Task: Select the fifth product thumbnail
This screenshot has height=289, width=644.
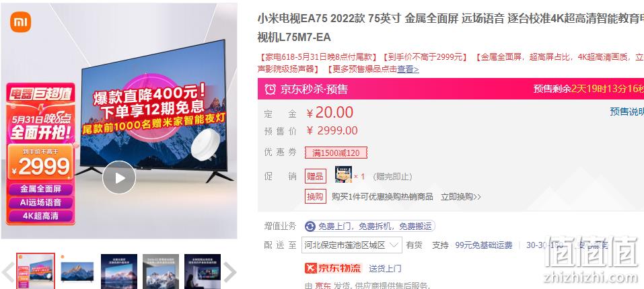Action: [203, 271]
